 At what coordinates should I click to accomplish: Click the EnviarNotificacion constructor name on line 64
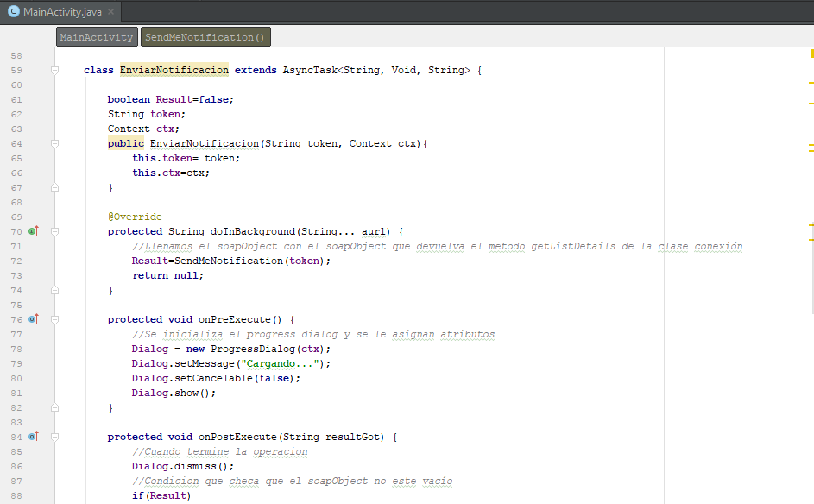coord(204,143)
